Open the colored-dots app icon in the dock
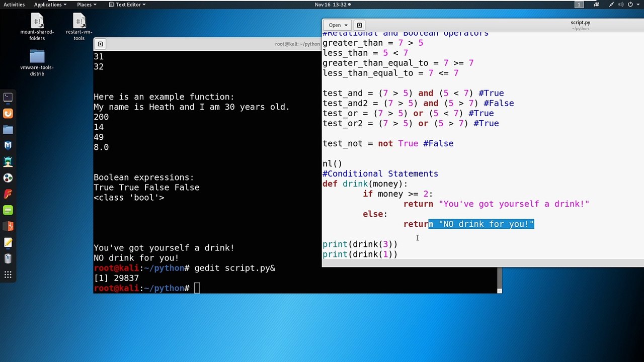The height and width of the screenshot is (362, 644). coord(8,178)
